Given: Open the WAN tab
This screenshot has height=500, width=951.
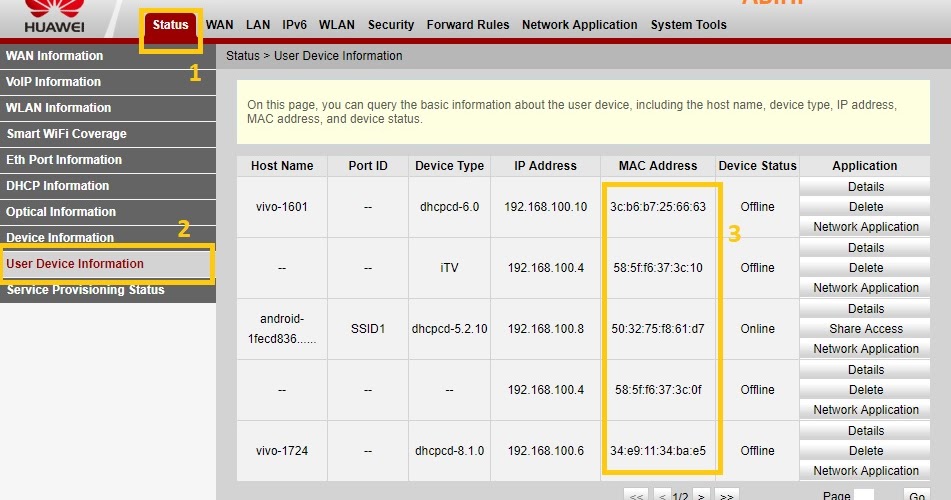Looking at the screenshot, I should 220,25.
